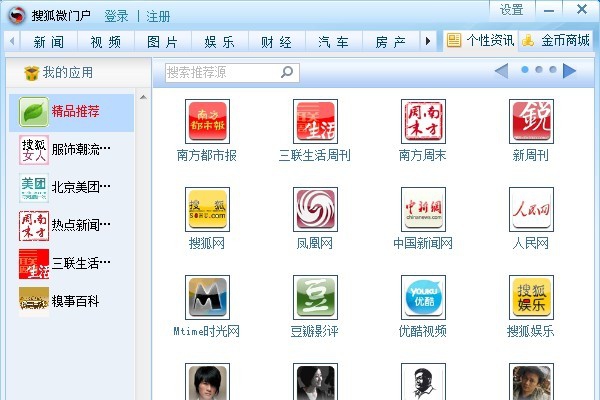Click sidebar scroll up arrow
Viewport: 600px width, 400px height.
pyautogui.click(x=143, y=98)
